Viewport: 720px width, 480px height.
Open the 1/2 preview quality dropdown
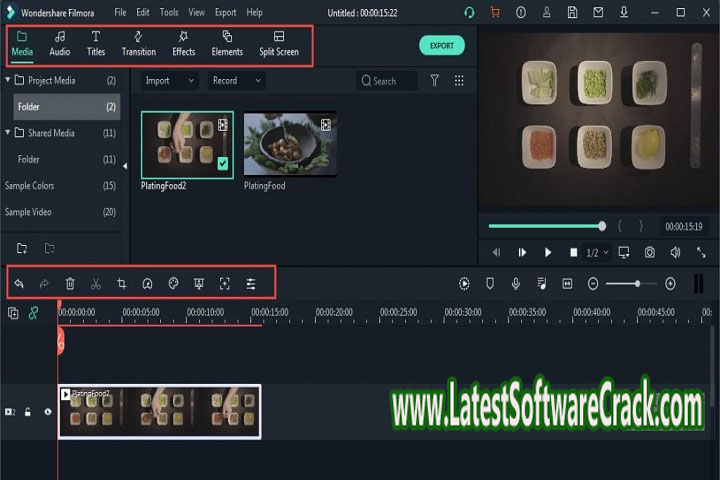coord(597,253)
